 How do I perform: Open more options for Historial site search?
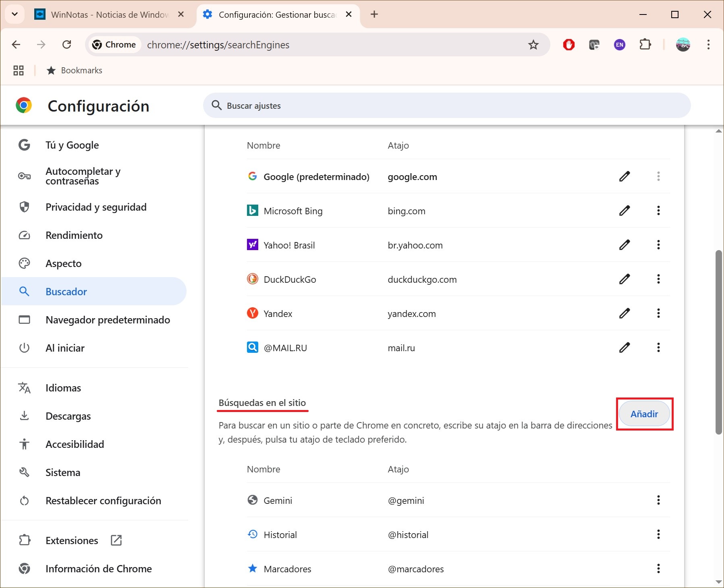658,534
